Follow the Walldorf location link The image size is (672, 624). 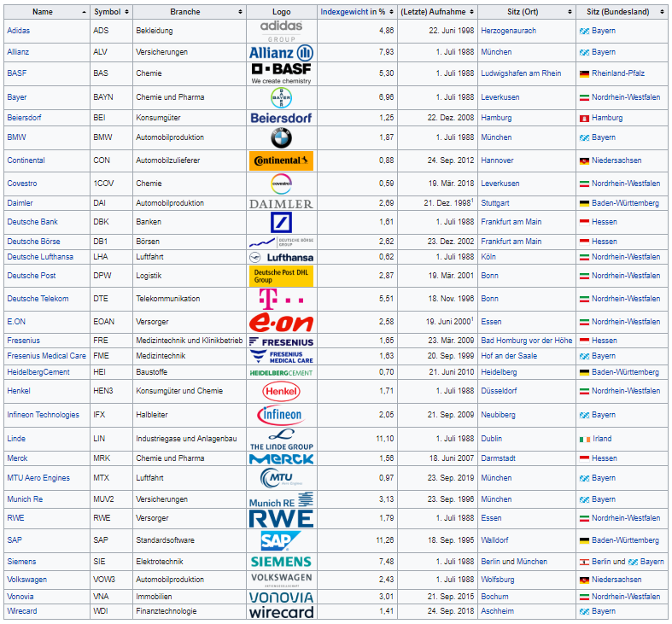tap(494, 540)
